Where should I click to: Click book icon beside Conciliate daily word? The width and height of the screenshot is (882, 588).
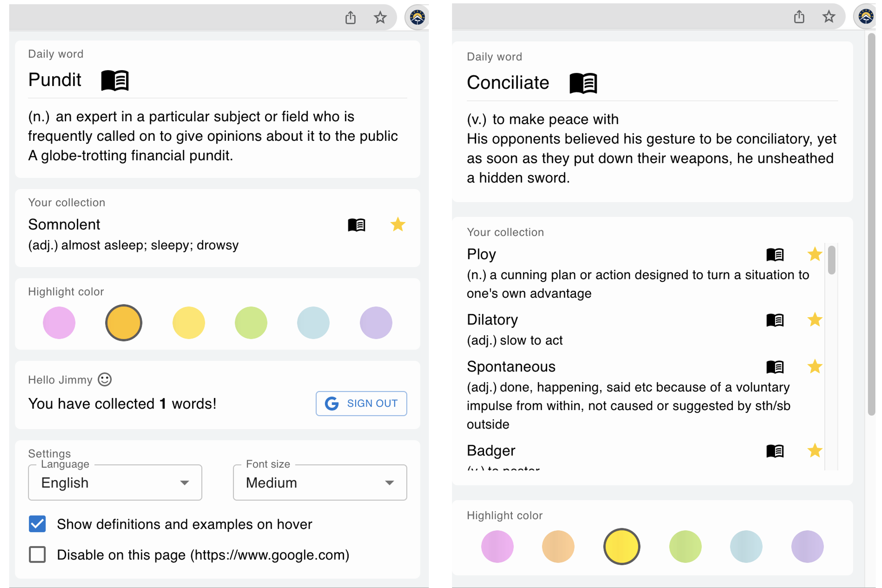583,83
